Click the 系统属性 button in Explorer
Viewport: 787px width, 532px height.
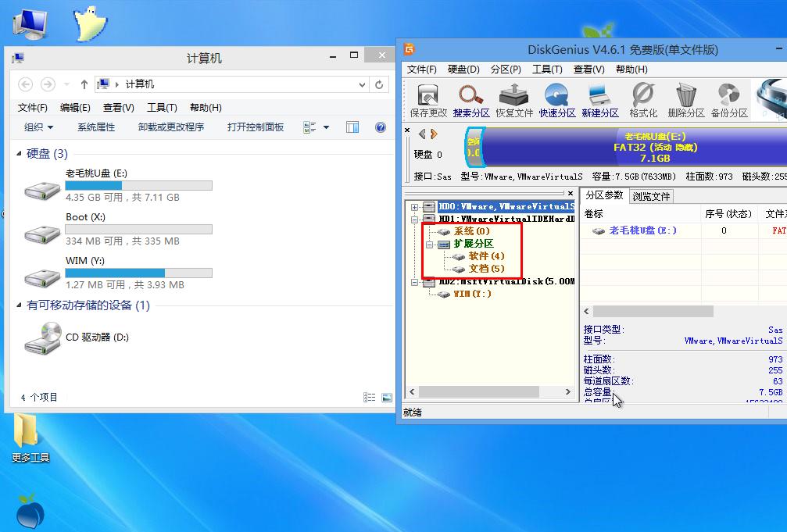point(95,127)
